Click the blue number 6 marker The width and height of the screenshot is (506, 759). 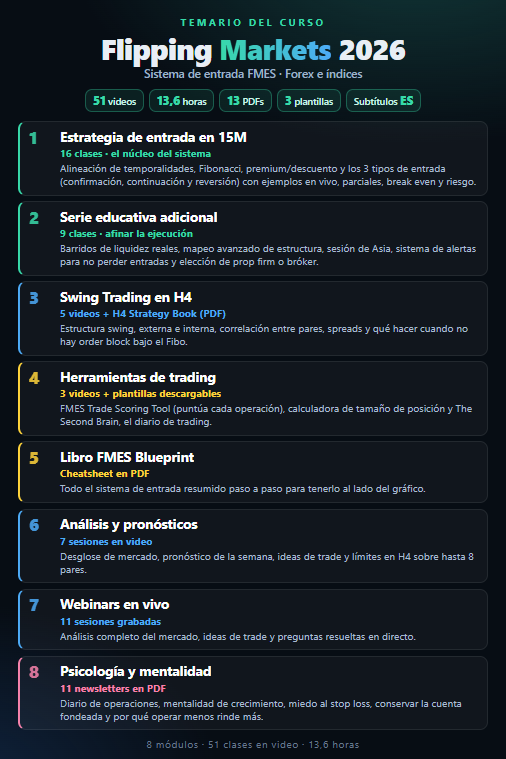[x=34, y=525]
